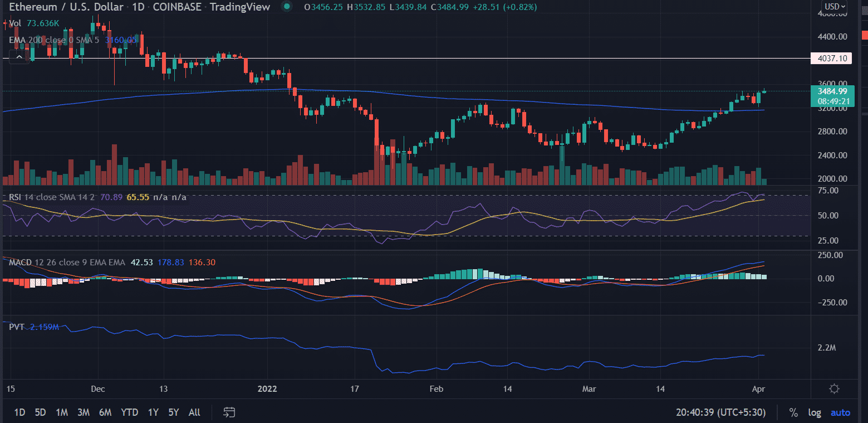Click the Feb label on time axis
Screen dimensions: 868x423
click(436, 388)
